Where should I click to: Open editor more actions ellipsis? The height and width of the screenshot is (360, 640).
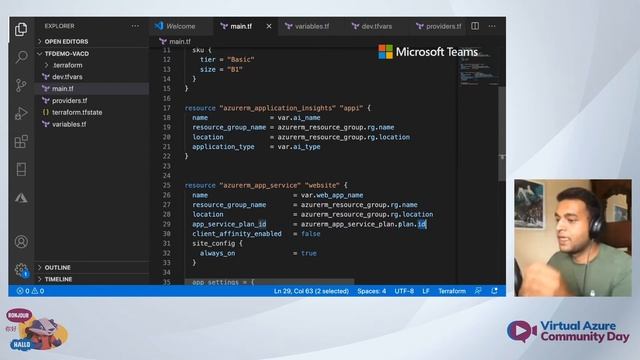pyautogui.click(x=492, y=26)
